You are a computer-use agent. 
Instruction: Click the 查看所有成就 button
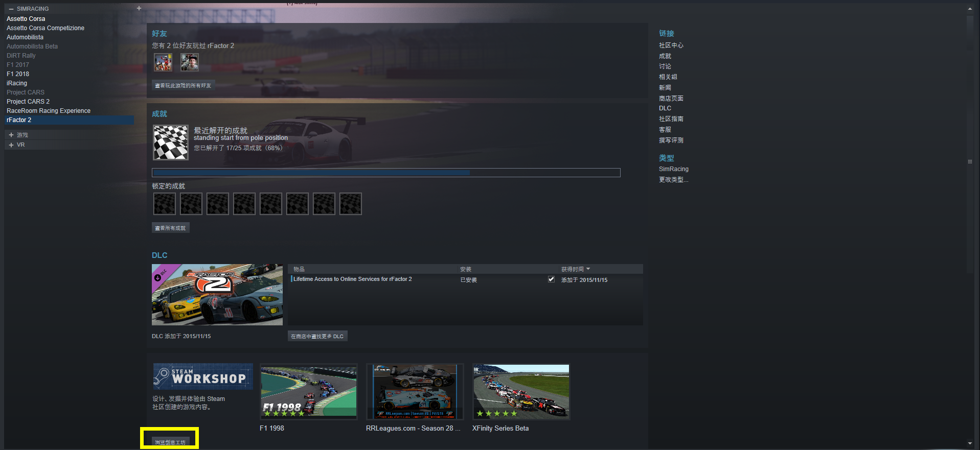(171, 228)
